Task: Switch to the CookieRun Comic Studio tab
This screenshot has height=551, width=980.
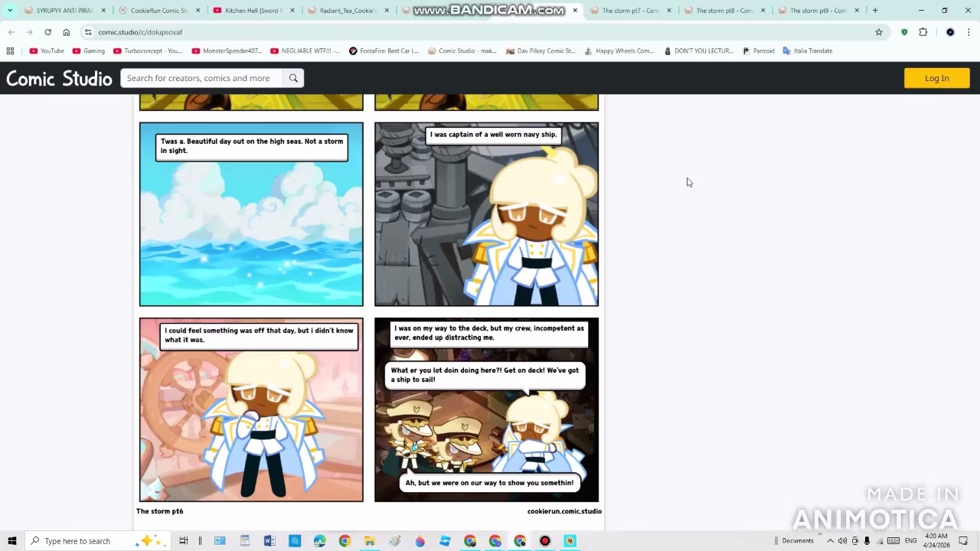Action: 159,11
